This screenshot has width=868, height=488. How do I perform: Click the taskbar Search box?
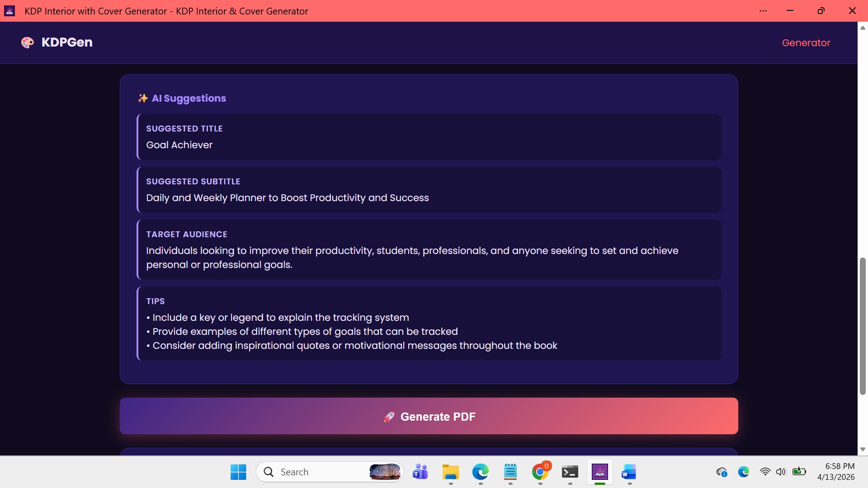click(330, 472)
